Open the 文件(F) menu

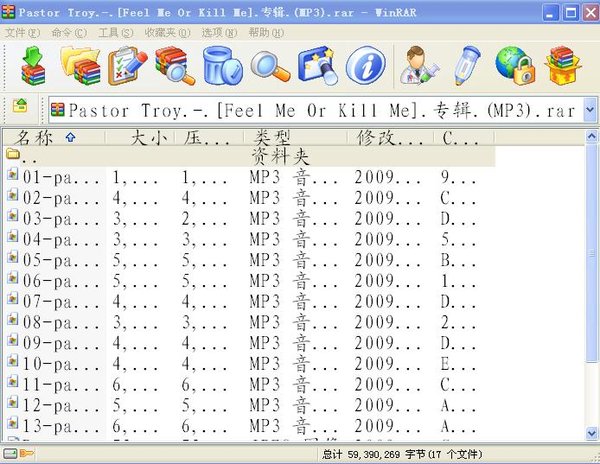click(x=22, y=33)
